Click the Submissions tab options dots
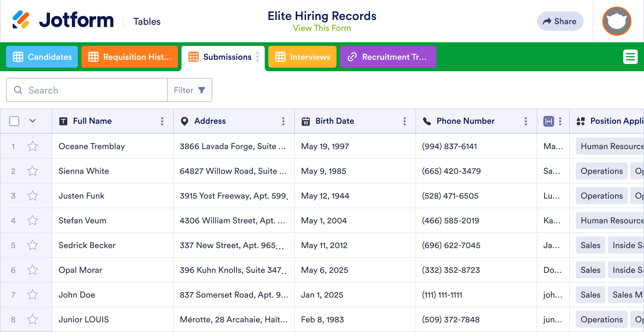The image size is (644, 332). 257,57
